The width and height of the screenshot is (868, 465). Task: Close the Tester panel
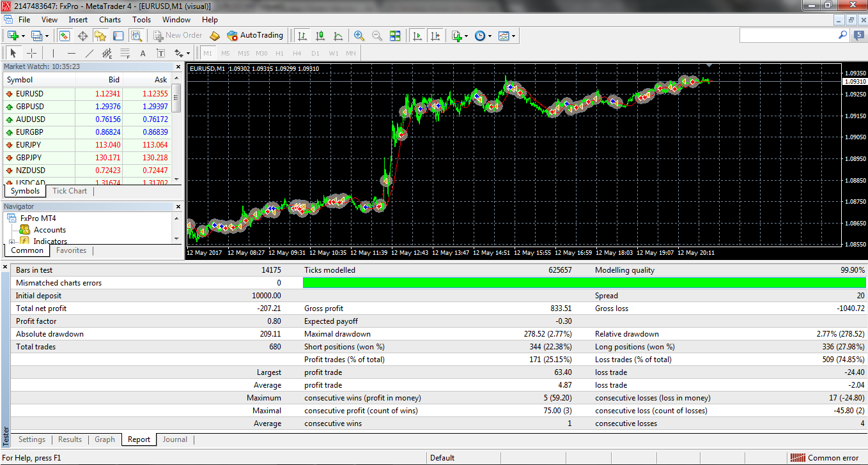click(x=6, y=266)
